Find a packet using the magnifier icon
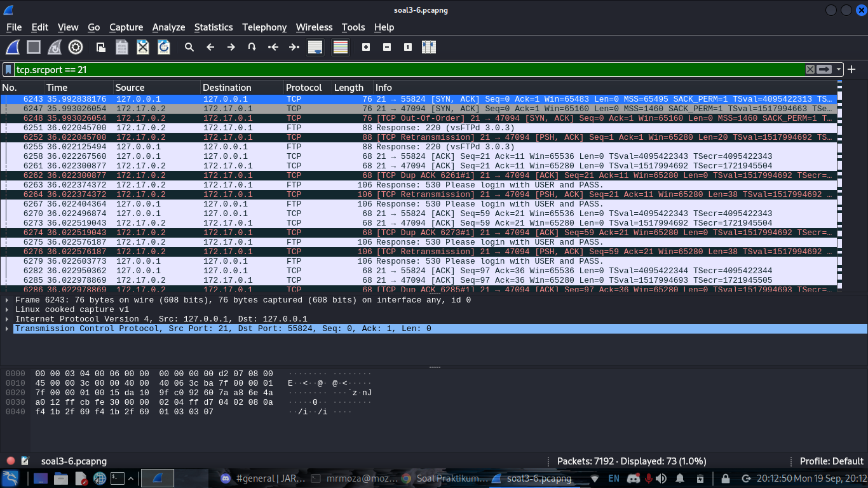 189,47
